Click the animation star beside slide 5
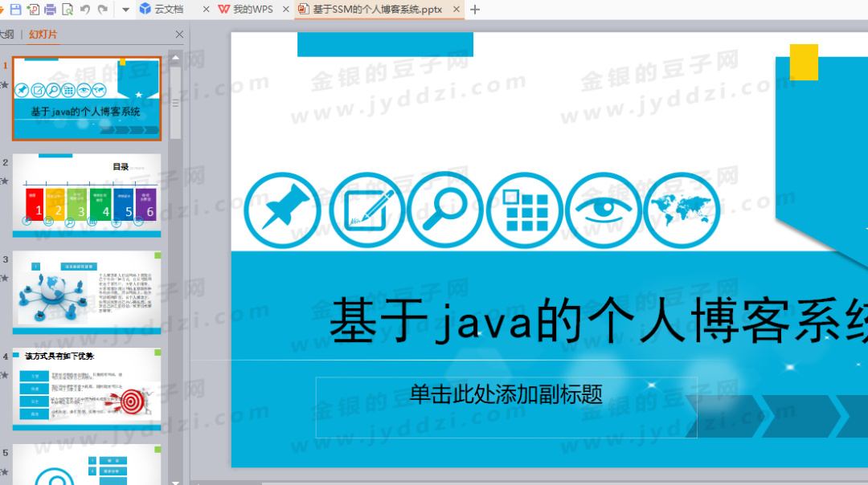 click(x=5, y=471)
